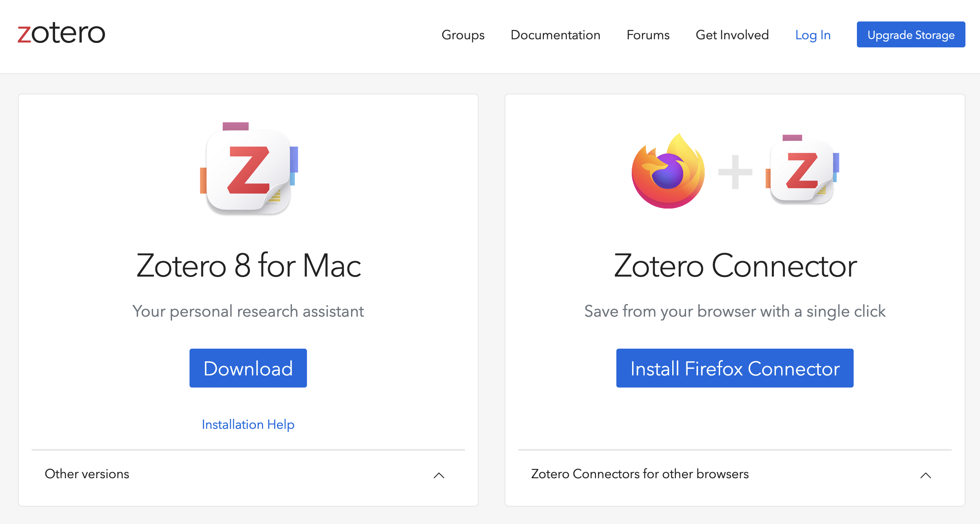Open the Installation Help link
The image size is (980, 524).
(x=248, y=424)
